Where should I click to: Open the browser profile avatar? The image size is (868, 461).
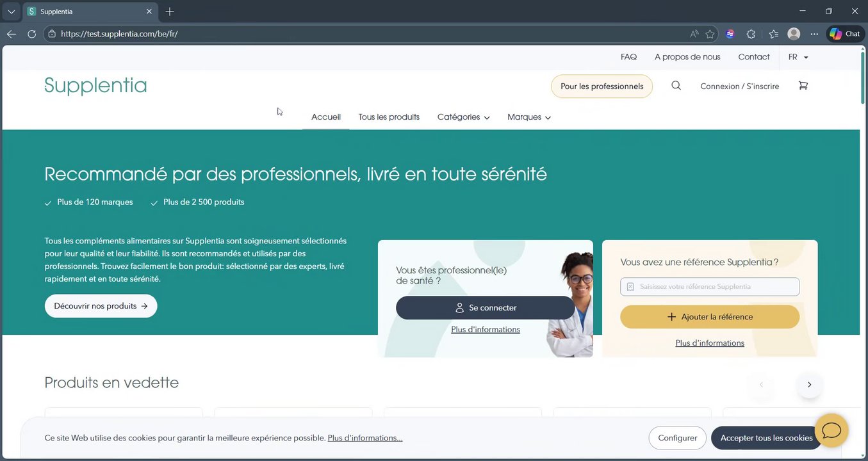(x=794, y=34)
